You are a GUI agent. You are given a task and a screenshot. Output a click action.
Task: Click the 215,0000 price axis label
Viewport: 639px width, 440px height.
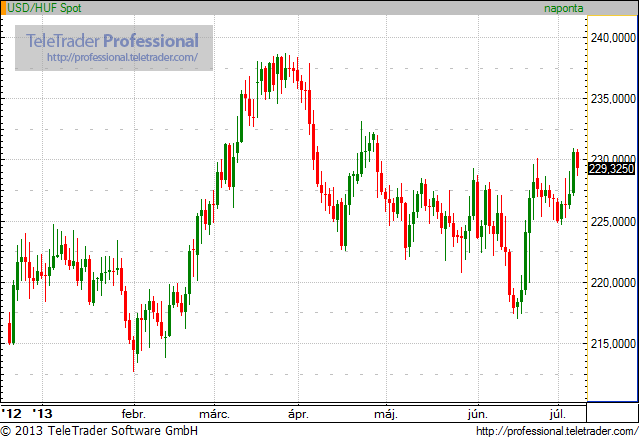[x=613, y=344]
